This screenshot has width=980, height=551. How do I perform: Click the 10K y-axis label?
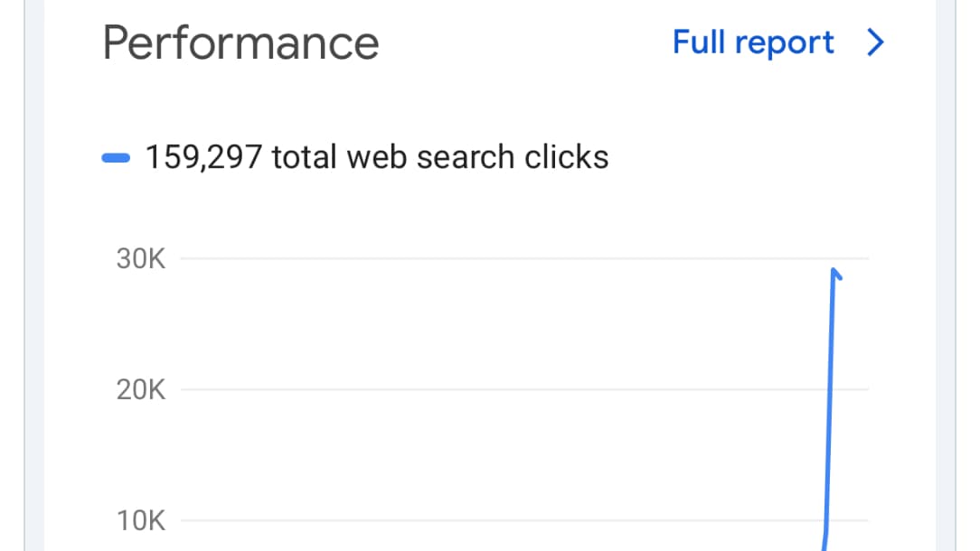(141, 521)
